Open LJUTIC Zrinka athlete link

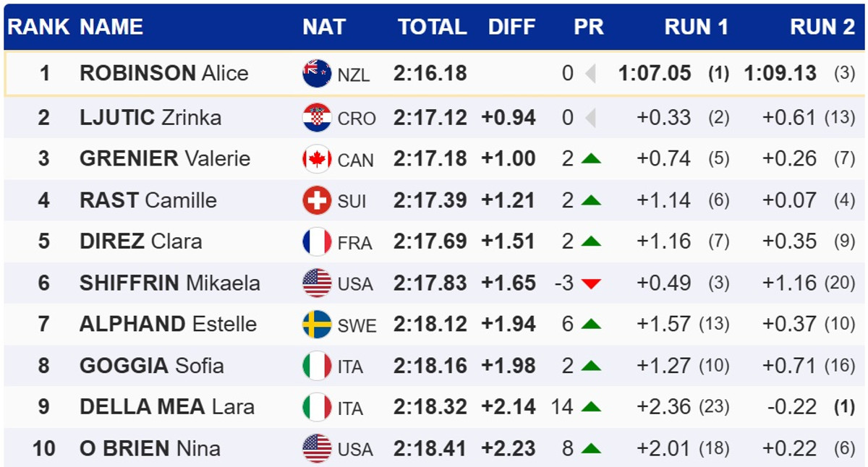pyautogui.click(x=150, y=117)
